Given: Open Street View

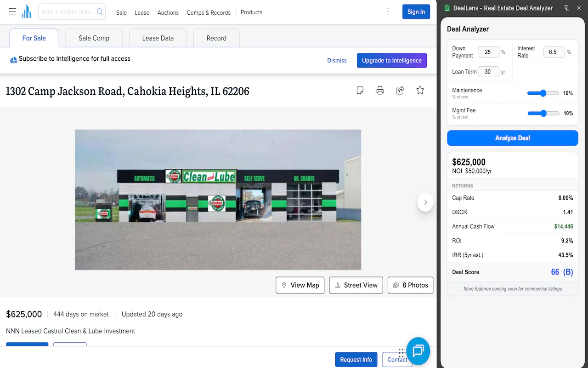Looking at the screenshot, I should point(356,285).
